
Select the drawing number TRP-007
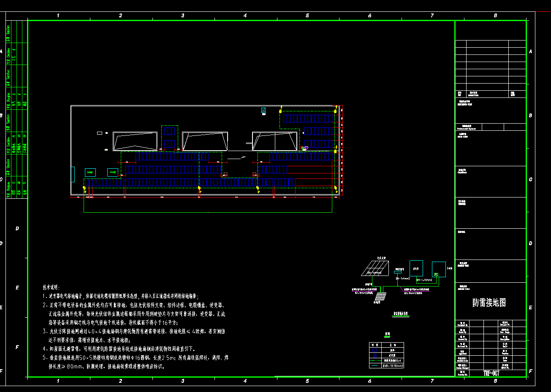(491, 373)
